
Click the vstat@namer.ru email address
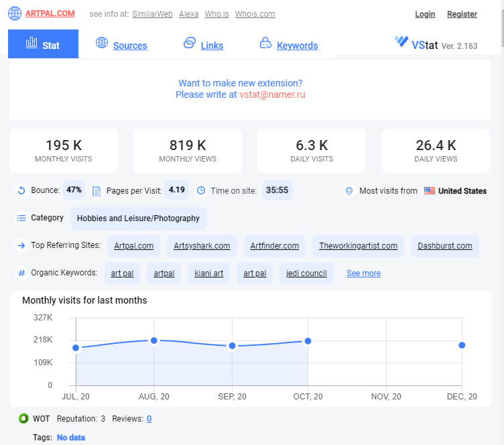[x=272, y=94]
